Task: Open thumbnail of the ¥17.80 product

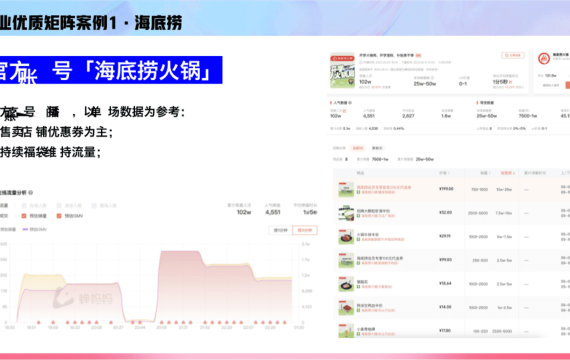Action: pyautogui.click(x=346, y=331)
